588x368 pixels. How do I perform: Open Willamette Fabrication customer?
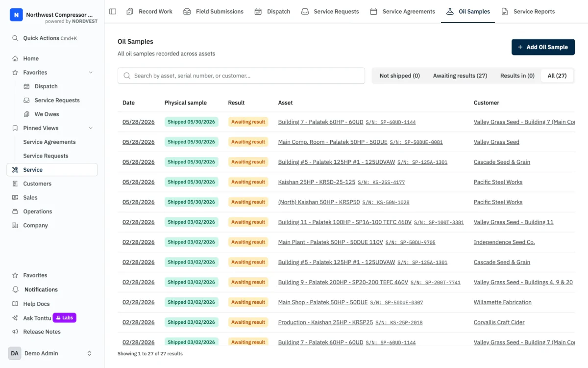502,302
